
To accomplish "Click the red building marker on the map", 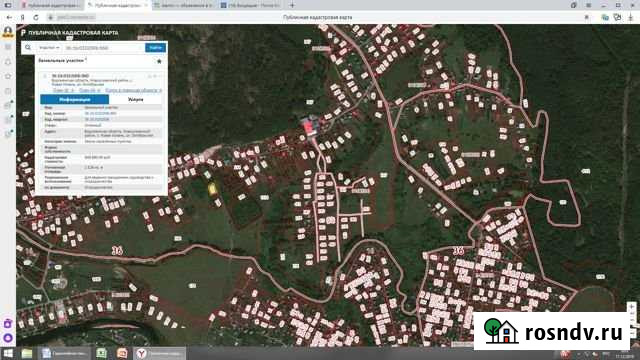I will click(309, 126).
